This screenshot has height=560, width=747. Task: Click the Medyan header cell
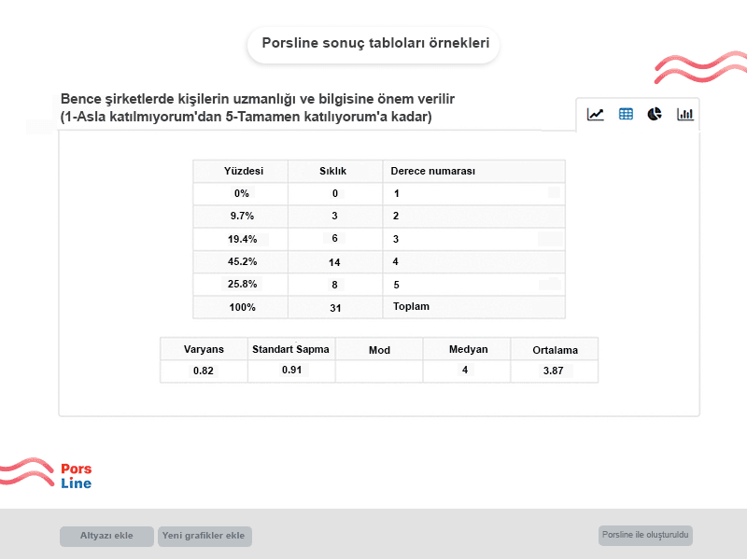point(467,349)
